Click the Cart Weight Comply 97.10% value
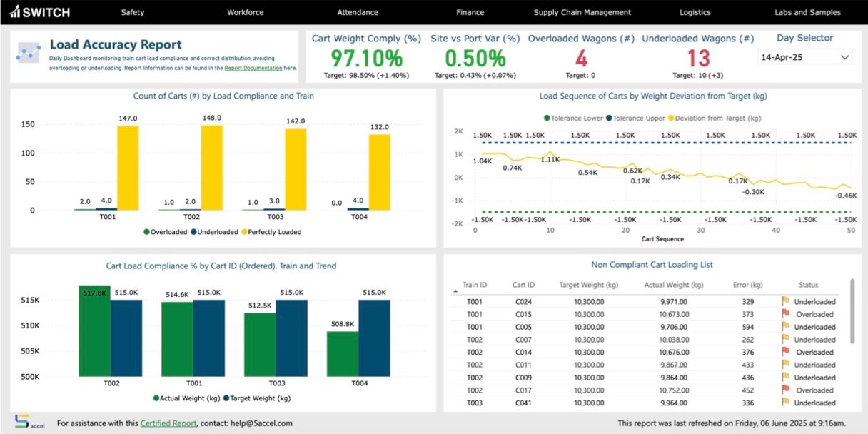 point(366,58)
